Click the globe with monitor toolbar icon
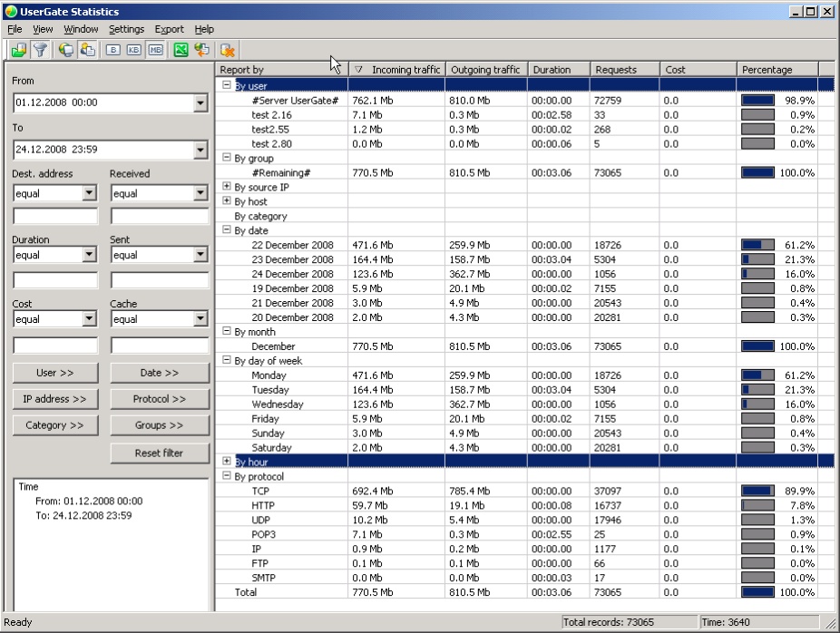 (x=66, y=50)
